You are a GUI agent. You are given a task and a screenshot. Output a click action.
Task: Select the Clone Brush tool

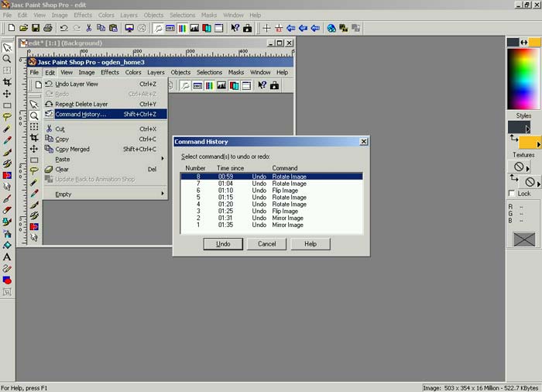pyautogui.click(x=7, y=163)
